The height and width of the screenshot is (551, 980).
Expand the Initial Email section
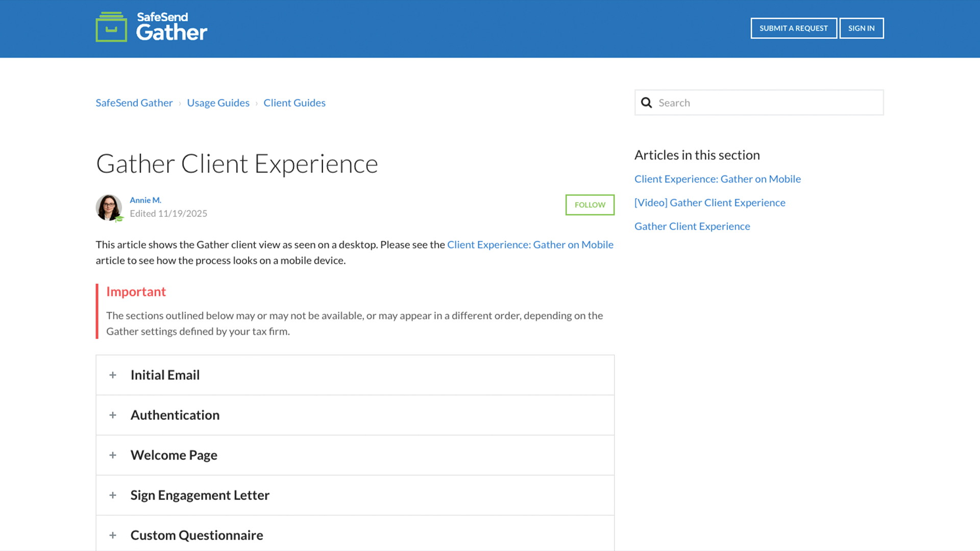pyautogui.click(x=165, y=375)
